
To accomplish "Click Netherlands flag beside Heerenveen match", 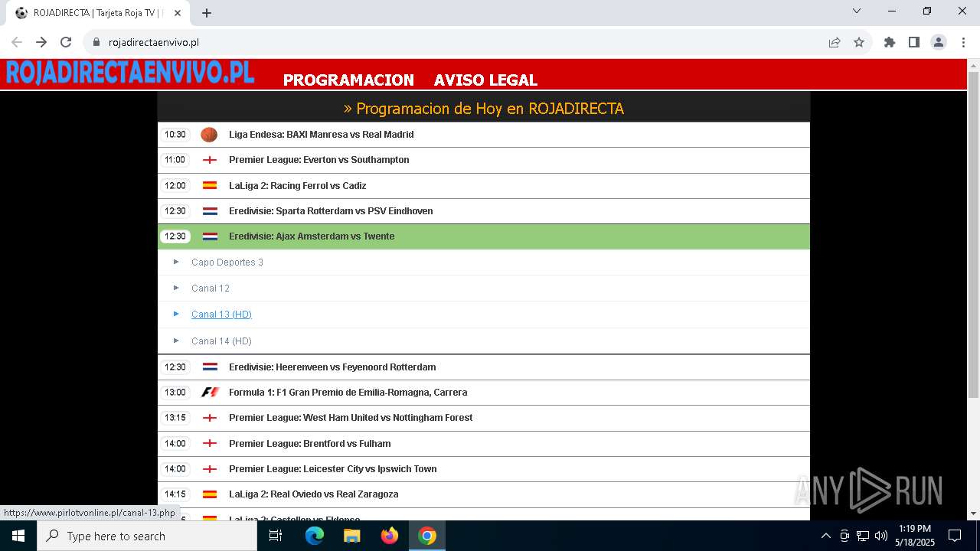I will pyautogui.click(x=210, y=367).
